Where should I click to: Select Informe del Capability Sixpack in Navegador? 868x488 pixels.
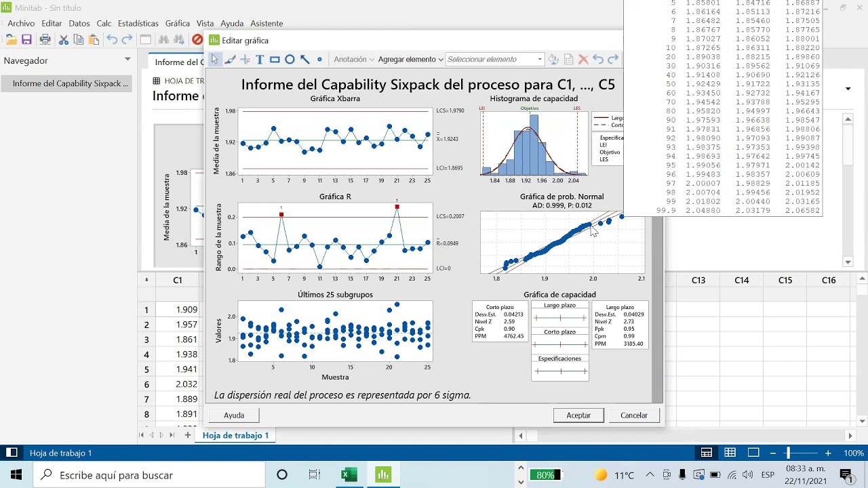66,83
